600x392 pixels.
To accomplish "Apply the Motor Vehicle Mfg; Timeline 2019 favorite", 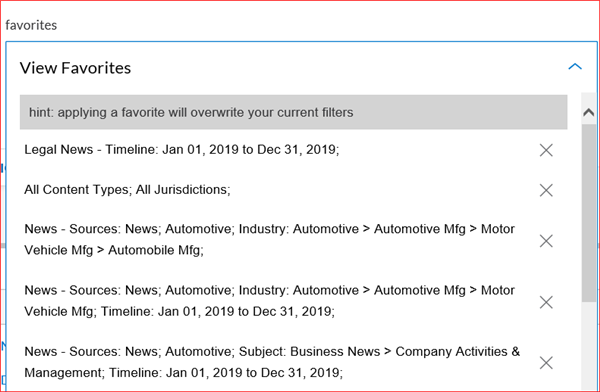I will [269, 301].
